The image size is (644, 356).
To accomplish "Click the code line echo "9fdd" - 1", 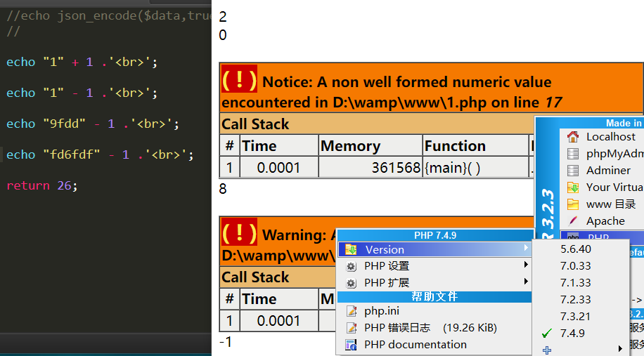I will click(93, 124).
